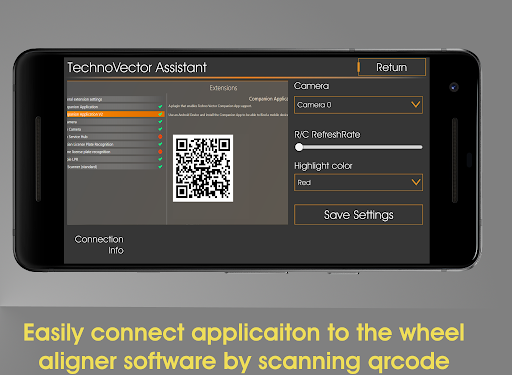Click green checkmark on License Plate Recognition
Image resolution: width=512 pixels, height=375 pixels.
point(160,144)
